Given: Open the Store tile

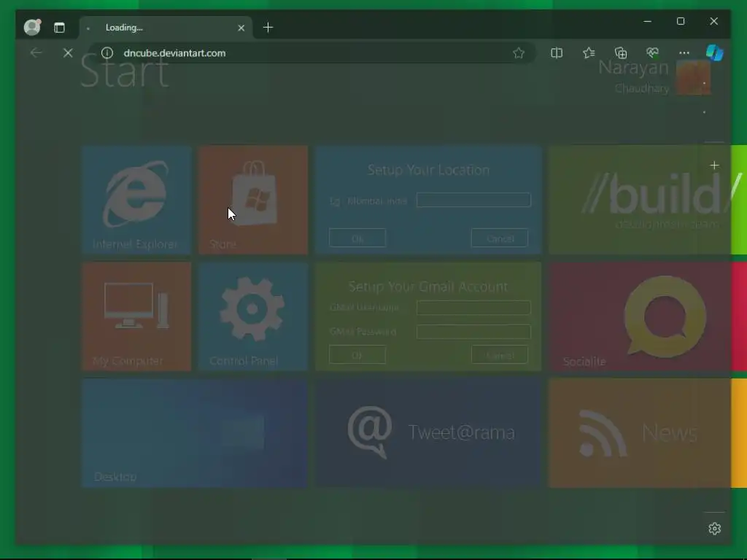Looking at the screenshot, I should click(253, 200).
